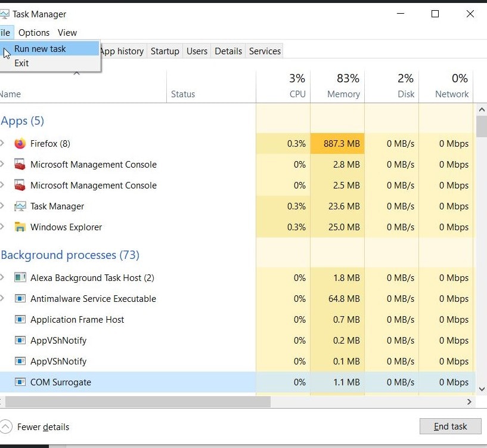Click the Firefox icon in Apps list
Viewport: 487px width, 448px height.
tap(20, 144)
